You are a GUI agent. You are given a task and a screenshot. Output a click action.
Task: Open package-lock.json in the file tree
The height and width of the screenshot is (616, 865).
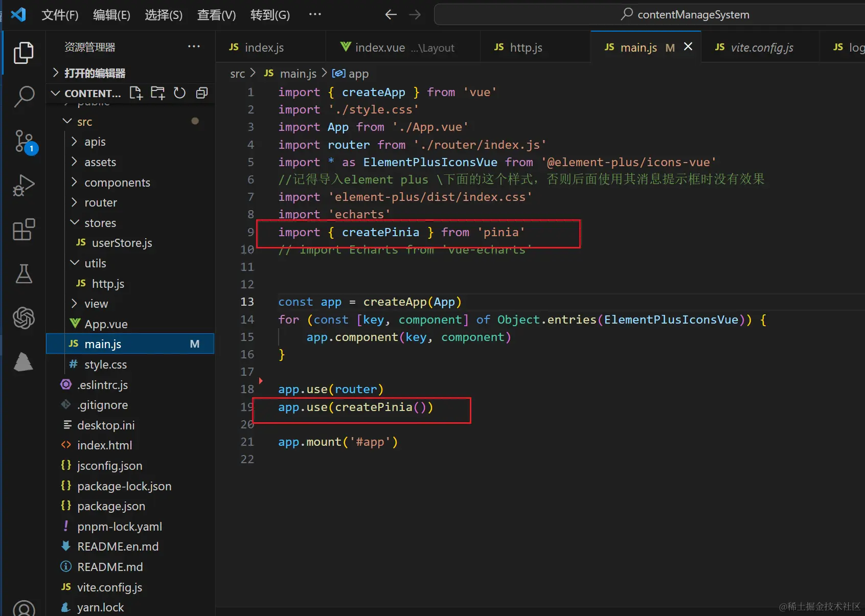click(130, 486)
